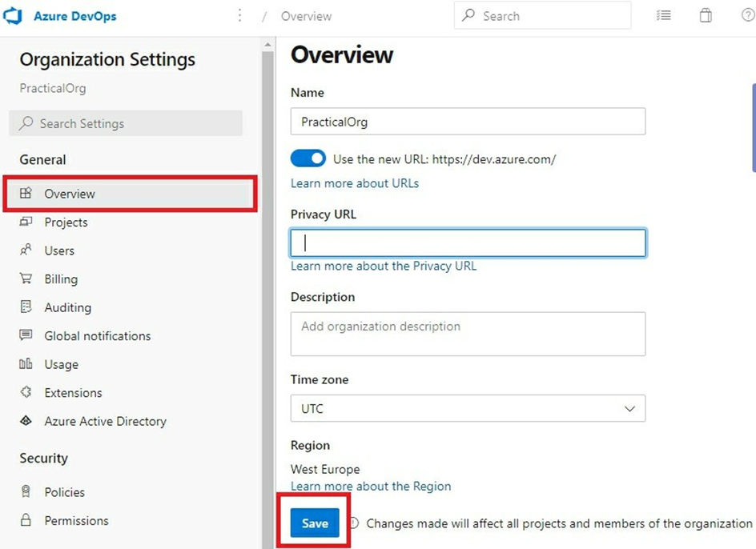
Task: Click the Search Settings input box
Action: (x=126, y=123)
